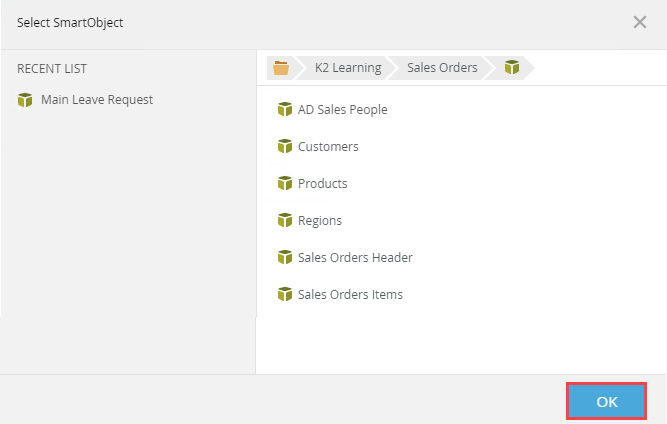Click the cube icon beside Sales Orders Header
The image size is (667, 424).
[285, 258]
